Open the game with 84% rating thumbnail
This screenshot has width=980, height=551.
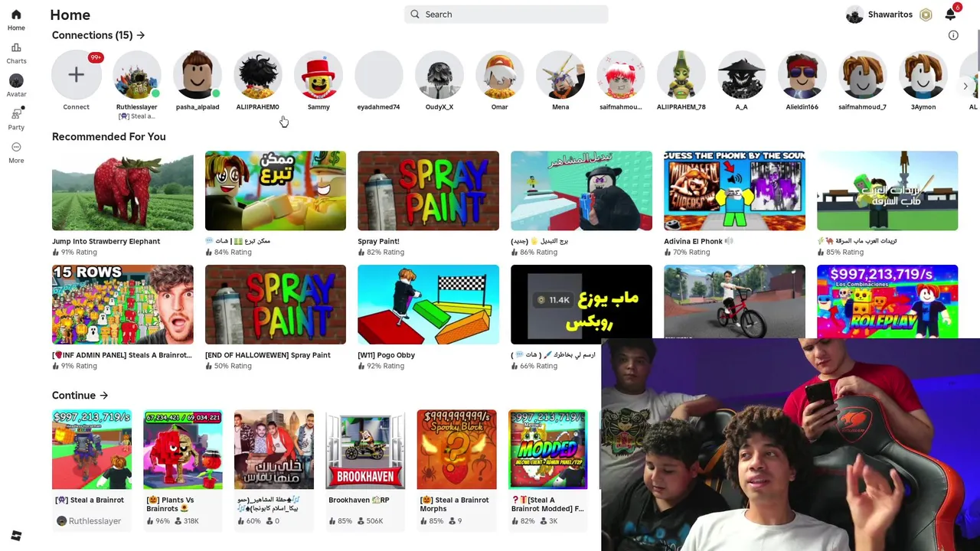(x=276, y=191)
